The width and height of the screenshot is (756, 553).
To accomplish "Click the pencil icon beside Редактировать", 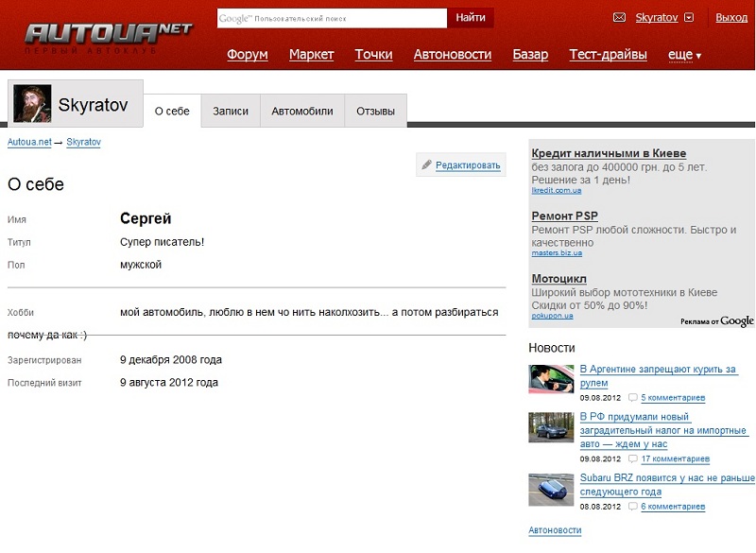I will (x=427, y=165).
